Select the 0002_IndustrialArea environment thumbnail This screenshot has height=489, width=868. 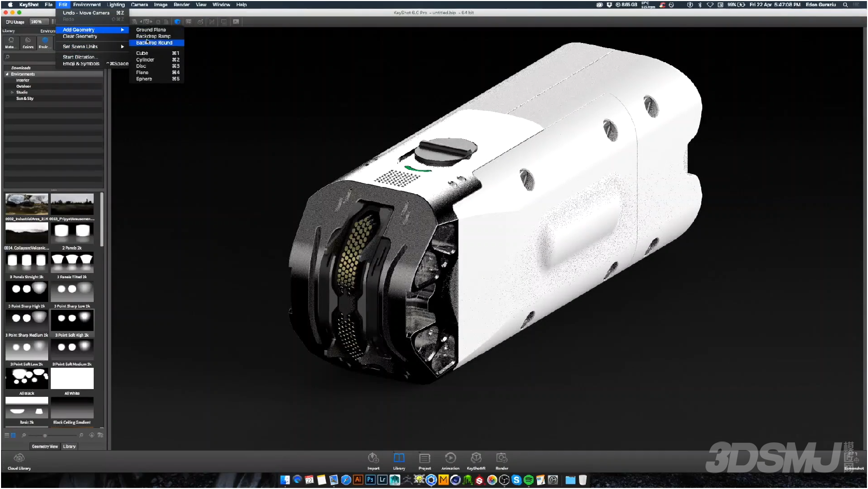tap(26, 205)
